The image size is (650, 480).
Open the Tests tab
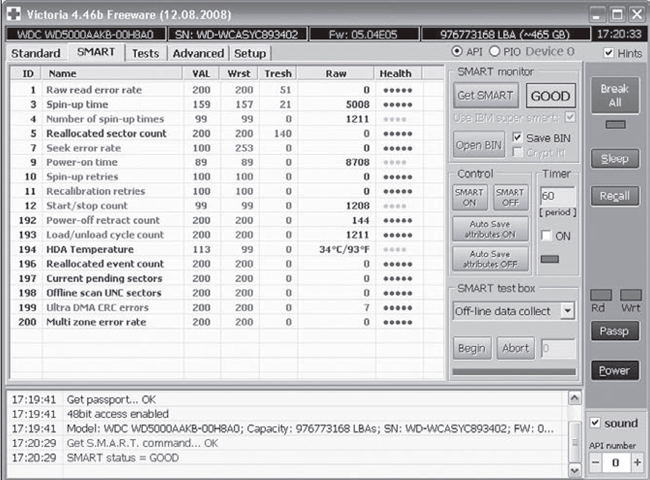(x=145, y=53)
